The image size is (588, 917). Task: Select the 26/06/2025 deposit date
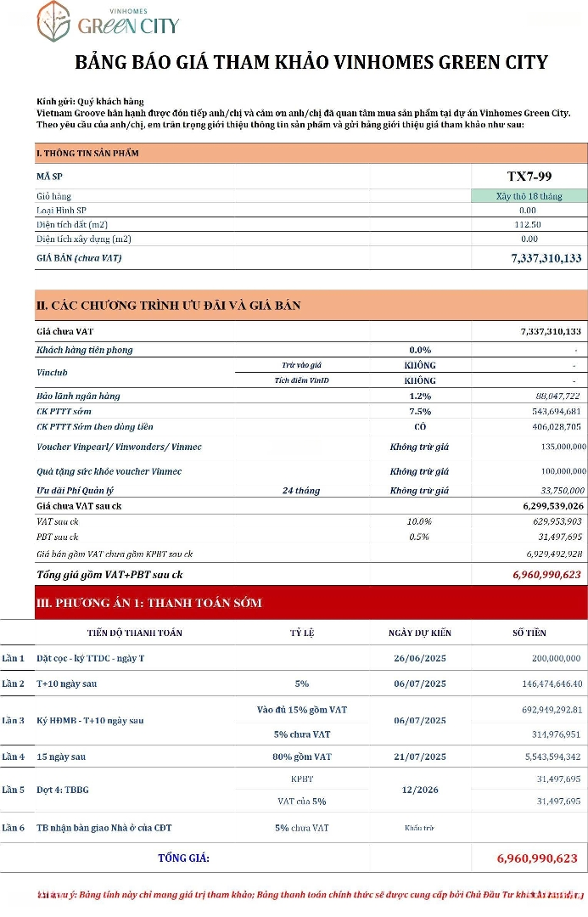pos(419,658)
